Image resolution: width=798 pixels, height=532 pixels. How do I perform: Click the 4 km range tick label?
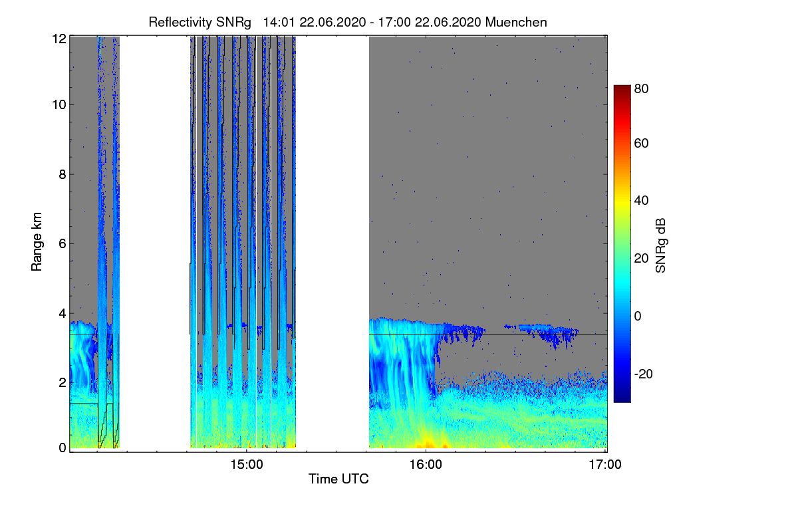coord(63,313)
